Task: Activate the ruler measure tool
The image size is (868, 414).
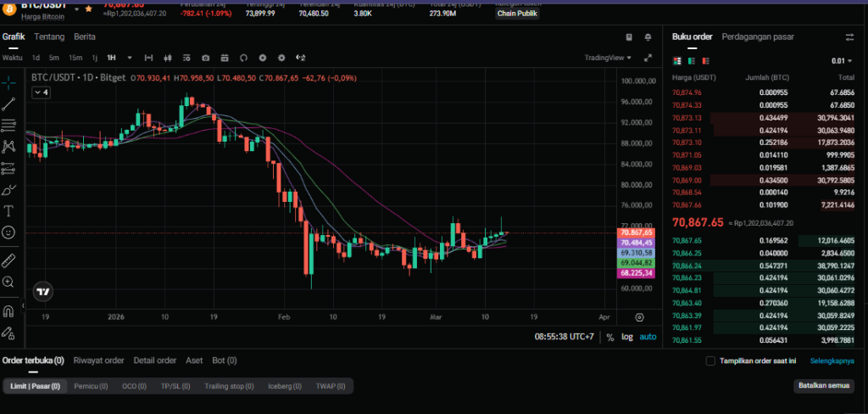Action: click(9, 260)
